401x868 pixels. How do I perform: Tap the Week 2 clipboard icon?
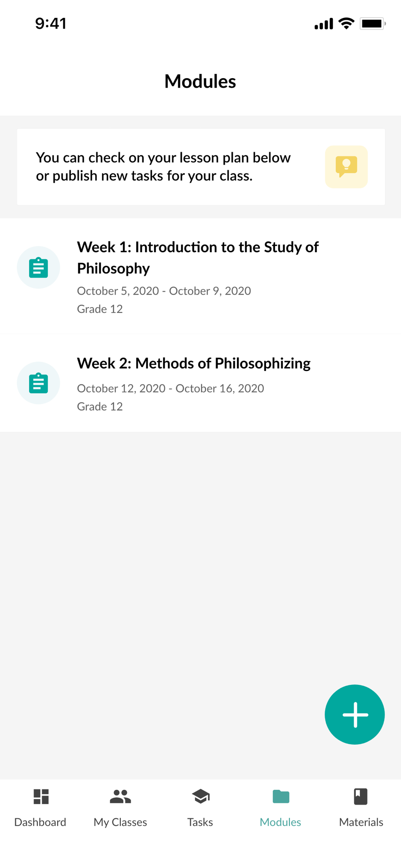click(x=38, y=383)
